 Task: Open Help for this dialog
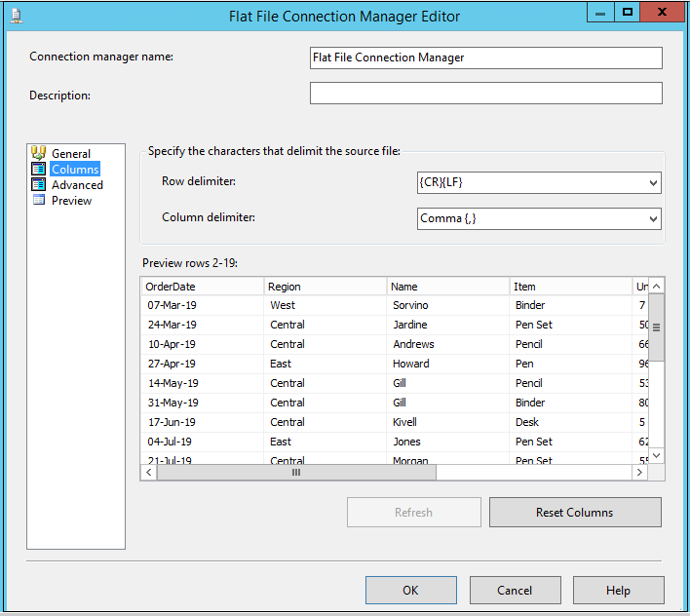tap(618, 591)
